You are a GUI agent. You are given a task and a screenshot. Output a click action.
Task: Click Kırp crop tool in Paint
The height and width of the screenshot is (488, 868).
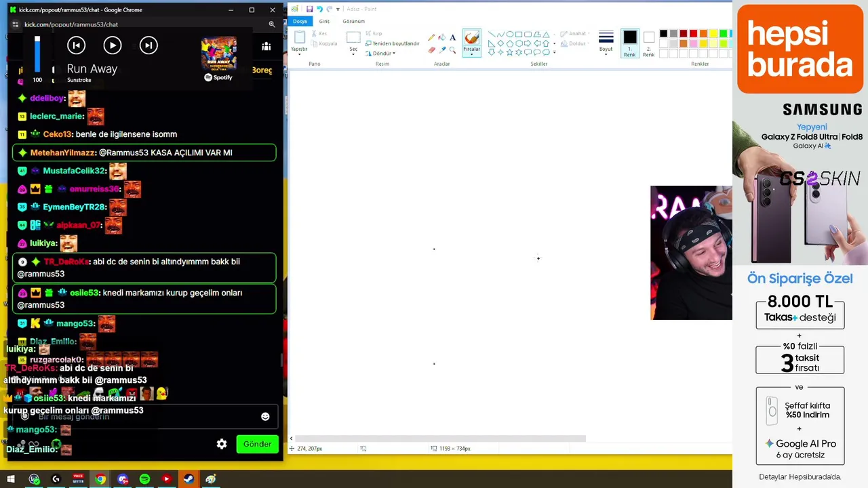coord(374,33)
